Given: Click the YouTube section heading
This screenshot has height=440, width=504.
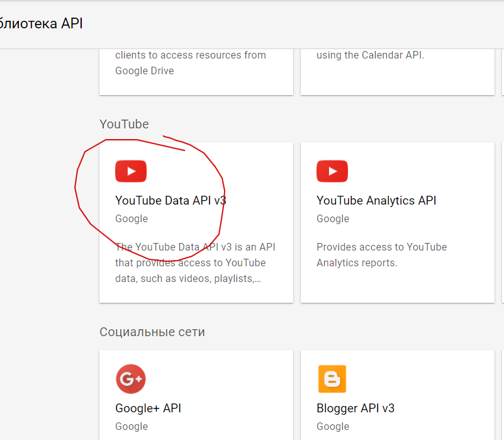Looking at the screenshot, I should 124,124.
